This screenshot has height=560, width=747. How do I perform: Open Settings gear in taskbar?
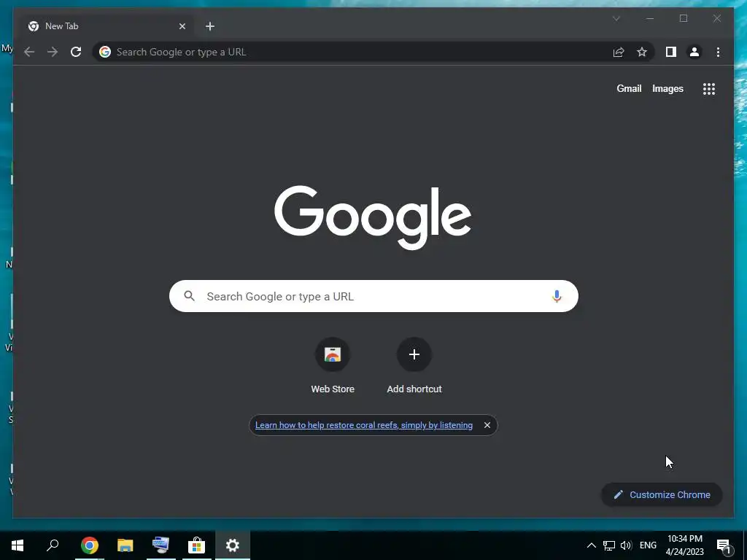pyautogui.click(x=233, y=545)
